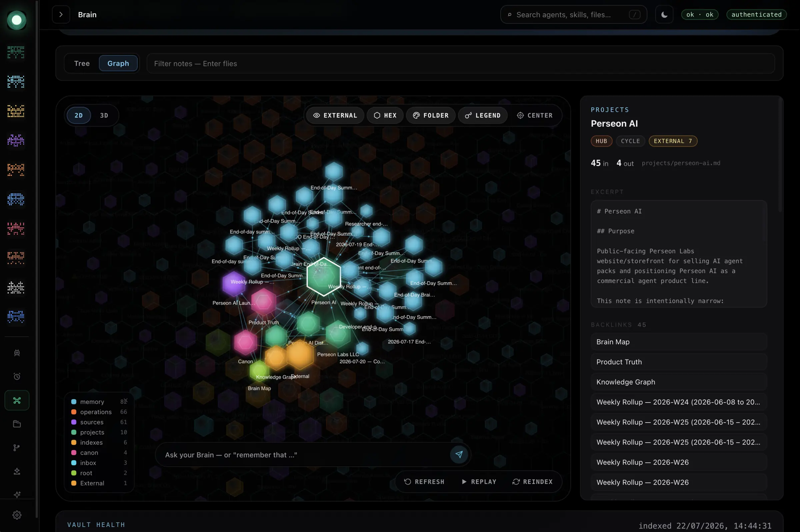
Task: Select the Perseon Labs LLC graph node
Action: pyautogui.click(x=338, y=334)
